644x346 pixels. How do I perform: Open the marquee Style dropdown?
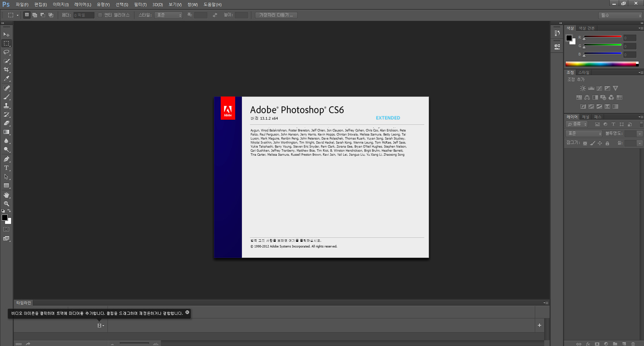tap(168, 15)
